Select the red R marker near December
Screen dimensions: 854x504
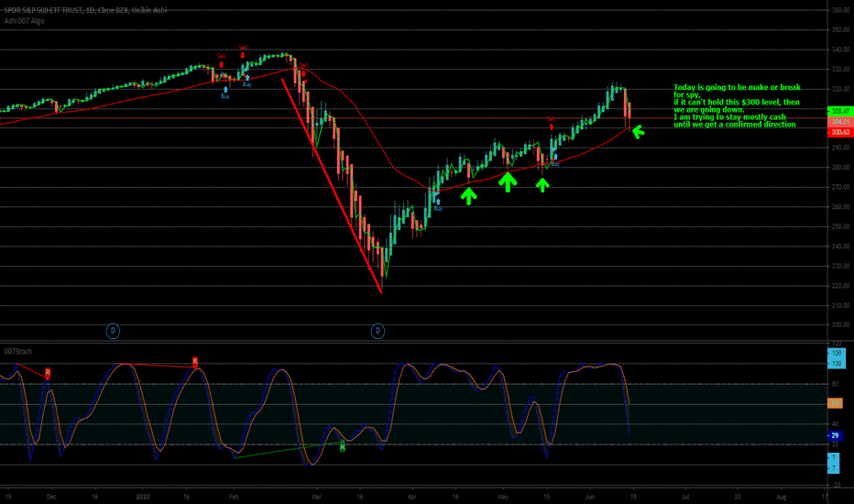click(x=48, y=373)
